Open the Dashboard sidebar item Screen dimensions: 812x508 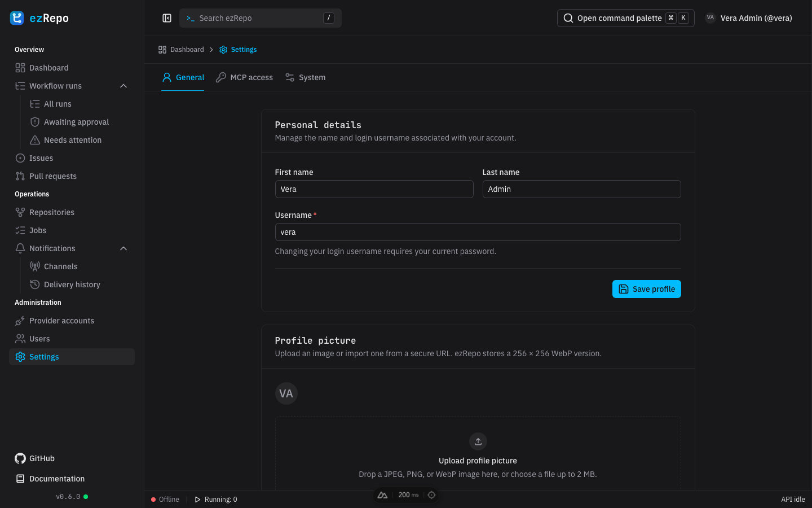[72, 68]
